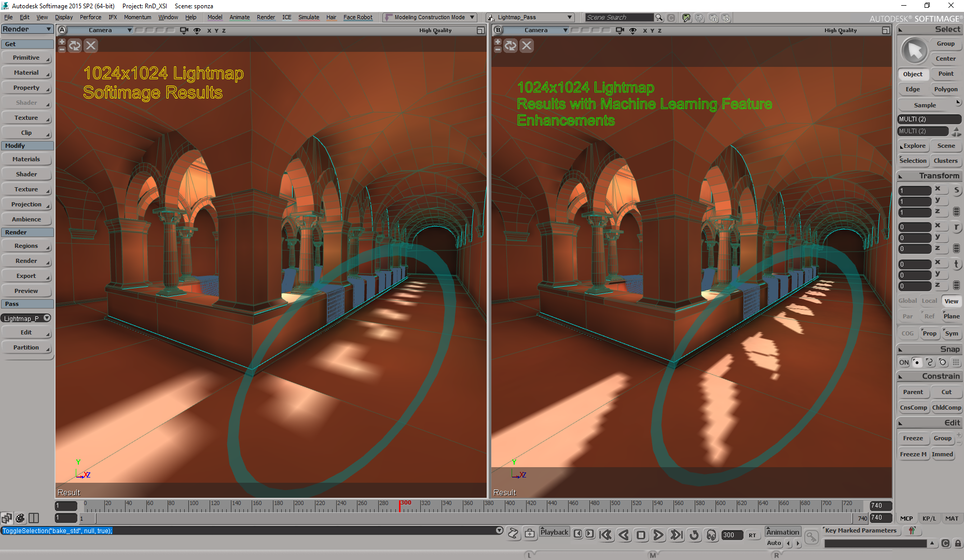Click the Explore button
Image resolution: width=964 pixels, height=560 pixels.
point(913,146)
